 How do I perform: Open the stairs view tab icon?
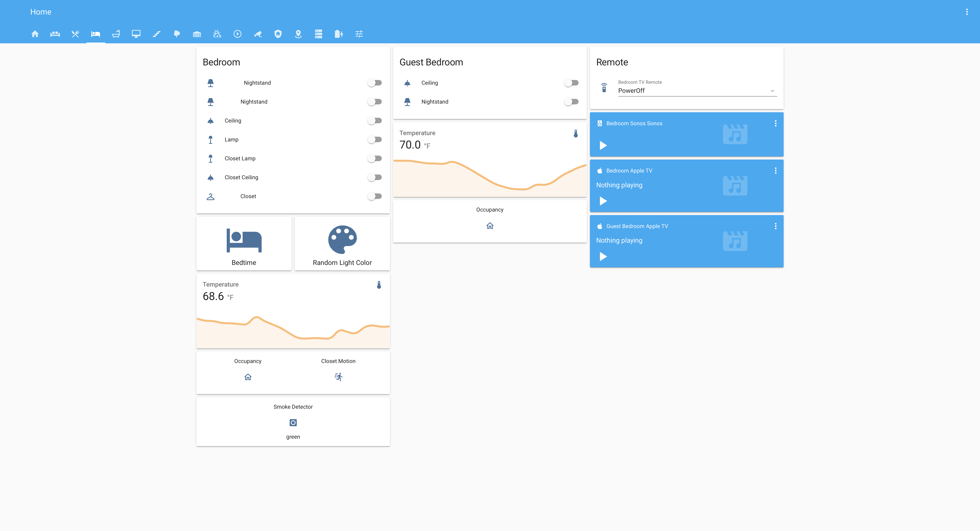coord(156,34)
